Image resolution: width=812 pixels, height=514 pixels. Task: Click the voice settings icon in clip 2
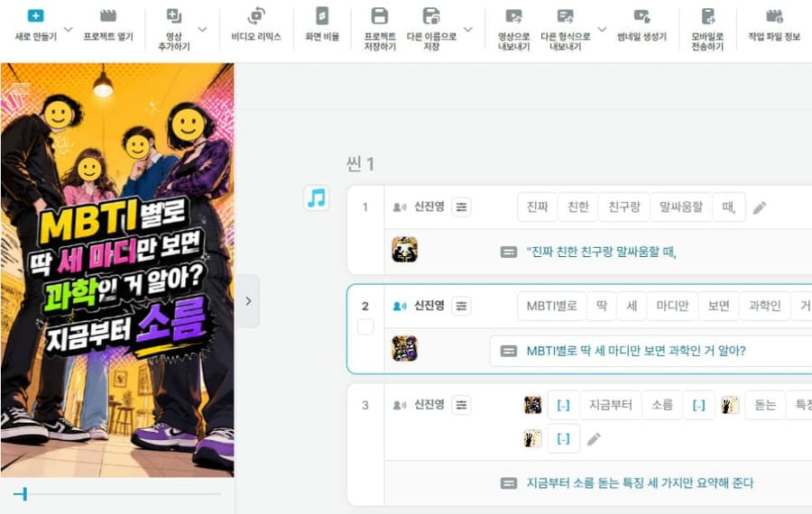coord(461,306)
